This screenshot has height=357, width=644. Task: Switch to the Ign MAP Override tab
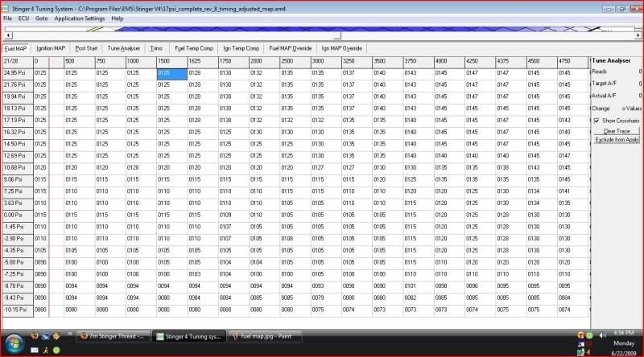click(341, 48)
